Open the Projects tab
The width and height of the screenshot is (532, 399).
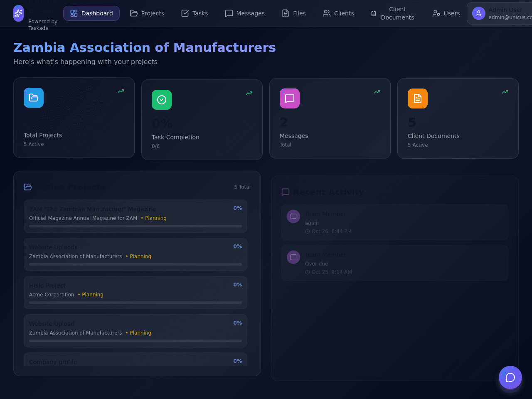click(x=147, y=13)
